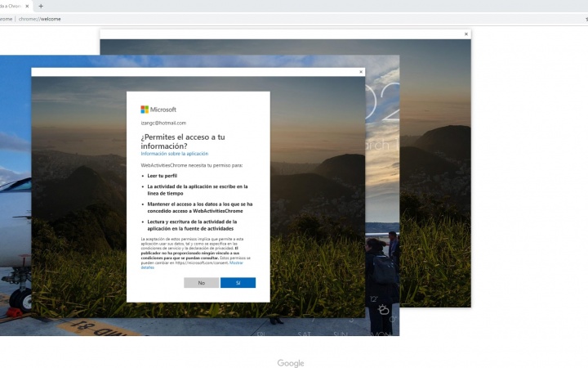Click 'WebActivitiesChrome necesita tu permiso para' text
The height and width of the screenshot is (368, 588).
pos(192,165)
